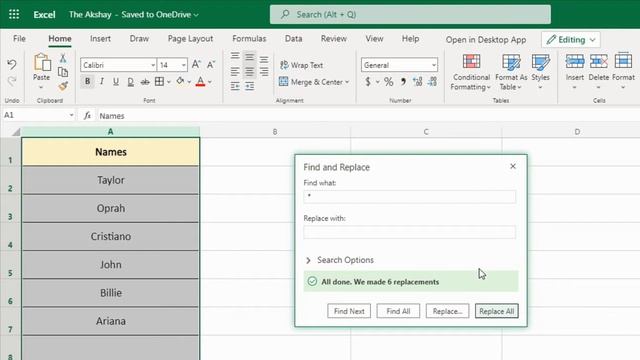Click Open in Desktop App
640x360 pixels.
[x=486, y=40]
